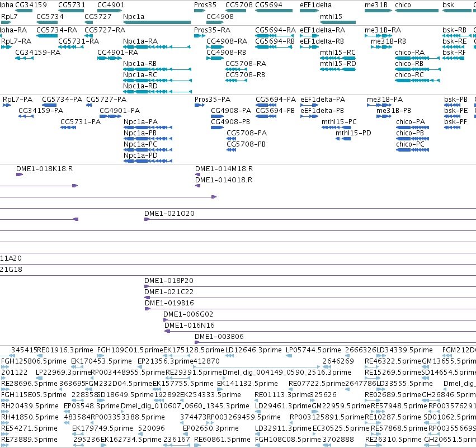The width and height of the screenshot is (476, 448).
Task: Select the bsk gene label
Action: click(x=449, y=5)
